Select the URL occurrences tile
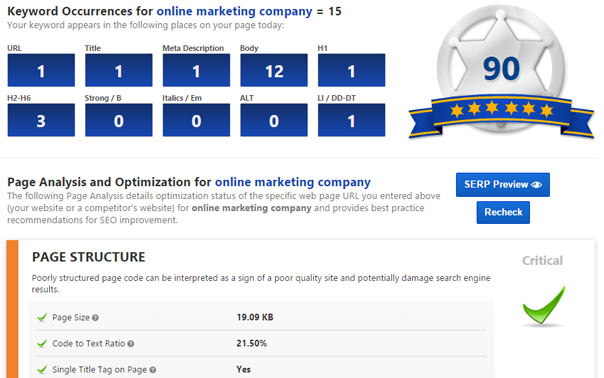Image resolution: width=604 pixels, height=378 pixels. click(x=41, y=70)
